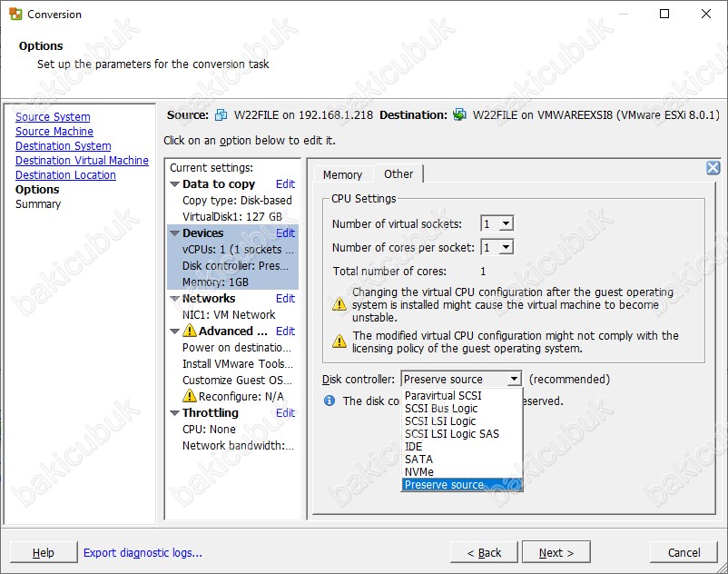Screen dimensions: 728x574
Task: Click the Conversion app icon in title bar
Action: click(15, 14)
